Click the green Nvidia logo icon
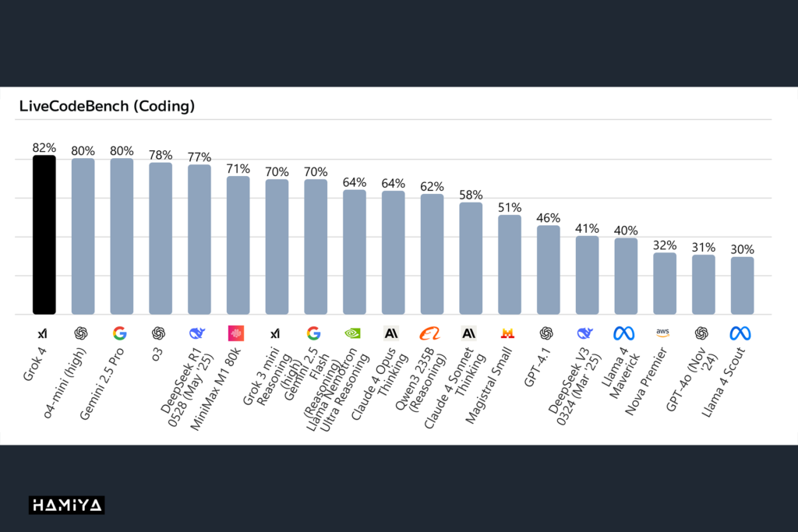This screenshot has height=532, width=798. (x=352, y=333)
